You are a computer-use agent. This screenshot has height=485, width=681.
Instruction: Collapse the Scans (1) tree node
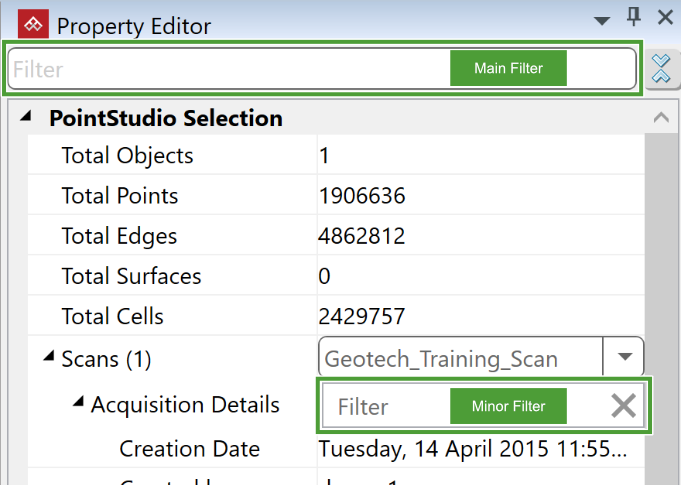pos(49,356)
